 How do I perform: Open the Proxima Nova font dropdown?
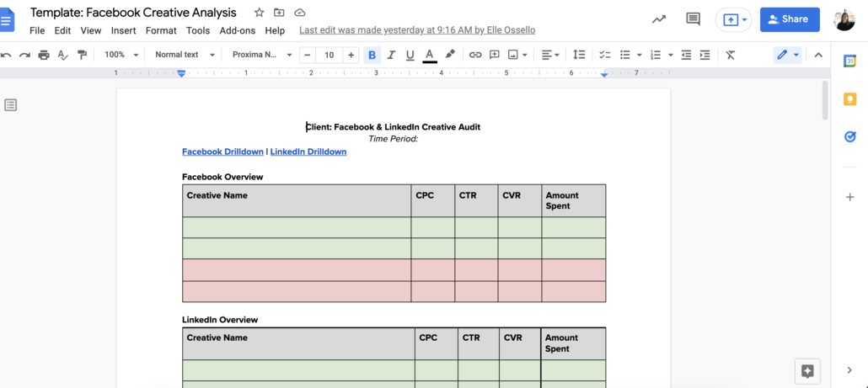coord(261,55)
